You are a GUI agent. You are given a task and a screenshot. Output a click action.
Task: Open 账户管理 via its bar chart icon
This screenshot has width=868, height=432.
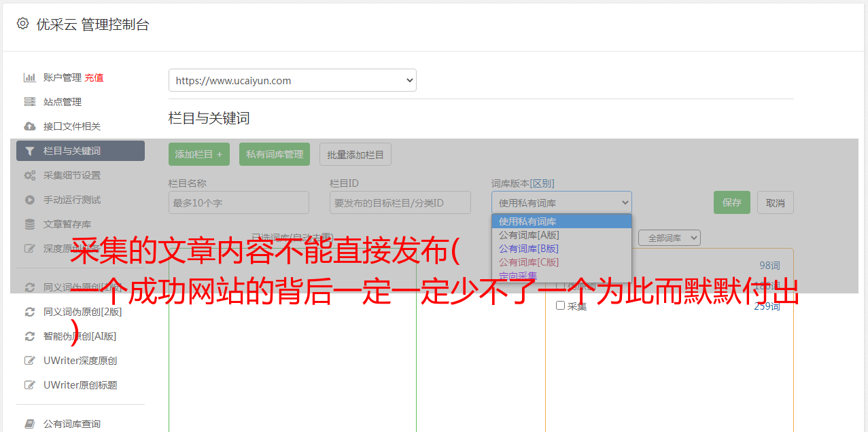coord(29,77)
